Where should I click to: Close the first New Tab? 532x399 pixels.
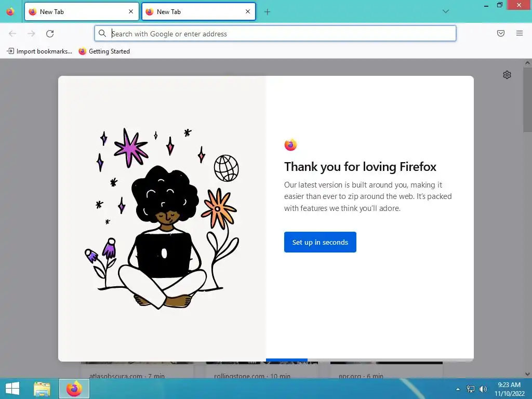pos(131,11)
